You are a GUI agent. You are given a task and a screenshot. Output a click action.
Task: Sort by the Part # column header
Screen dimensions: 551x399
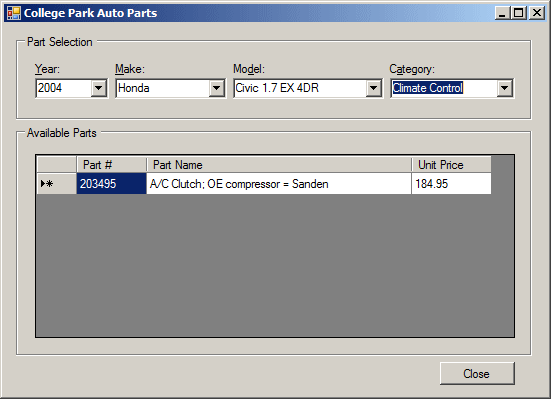click(x=111, y=165)
